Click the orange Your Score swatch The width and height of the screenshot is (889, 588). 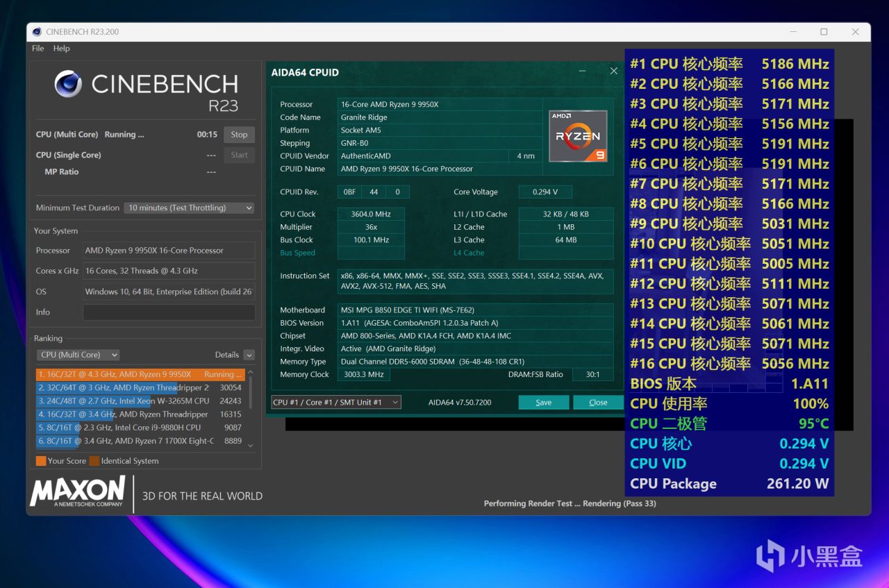click(x=41, y=461)
